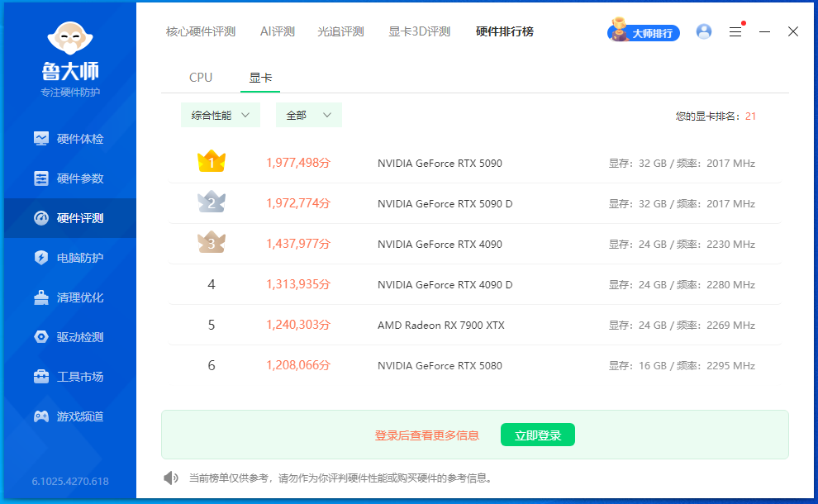Screen dimensions: 818x504
Task: Click score 1,437,977分
Action: 298,244
